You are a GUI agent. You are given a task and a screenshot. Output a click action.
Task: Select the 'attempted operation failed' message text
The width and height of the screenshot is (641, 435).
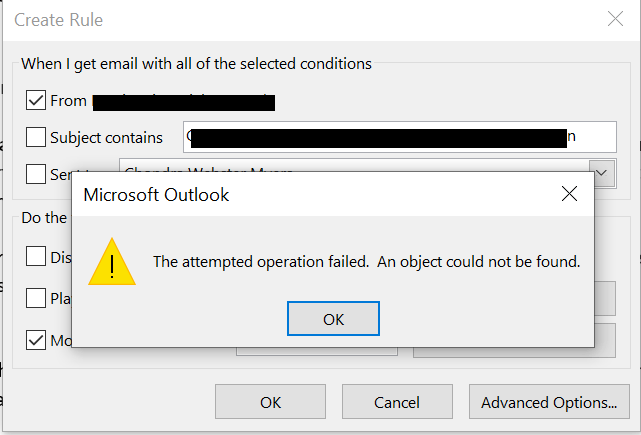click(x=367, y=262)
